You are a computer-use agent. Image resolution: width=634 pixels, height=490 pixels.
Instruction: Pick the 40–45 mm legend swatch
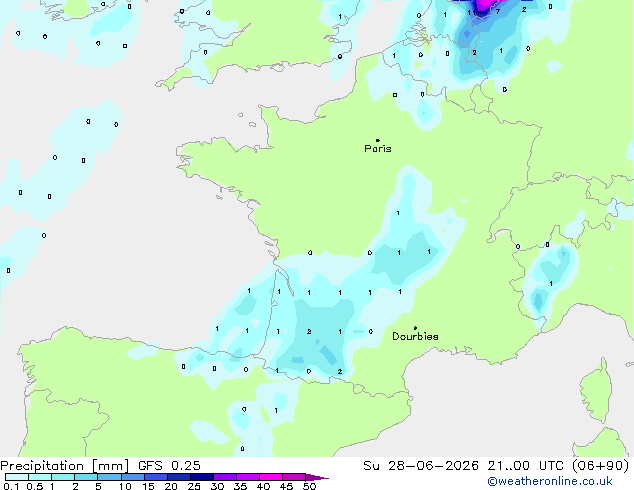click(x=271, y=477)
